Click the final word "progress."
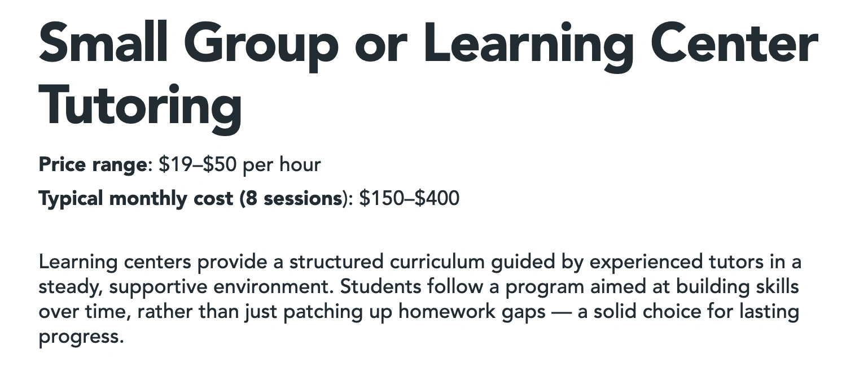The image size is (868, 371). tap(81, 337)
